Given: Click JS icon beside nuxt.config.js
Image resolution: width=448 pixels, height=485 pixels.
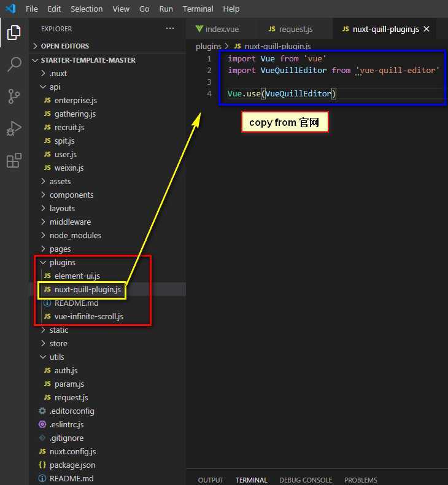Looking at the screenshot, I should [43, 451].
